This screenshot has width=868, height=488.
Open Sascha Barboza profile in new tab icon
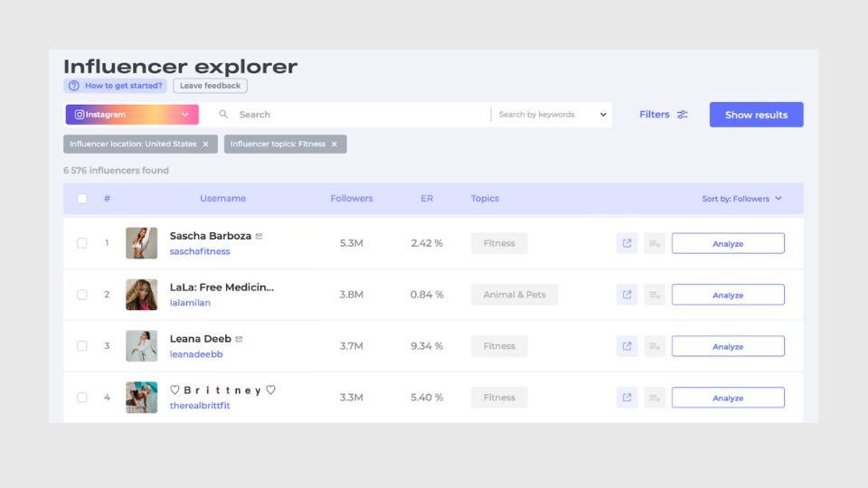pyautogui.click(x=627, y=243)
